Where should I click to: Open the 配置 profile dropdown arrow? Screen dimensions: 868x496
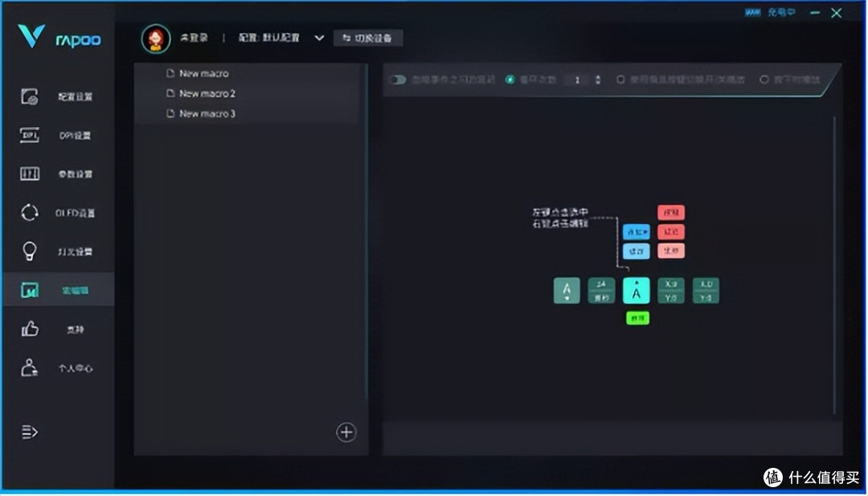click(x=319, y=39)
